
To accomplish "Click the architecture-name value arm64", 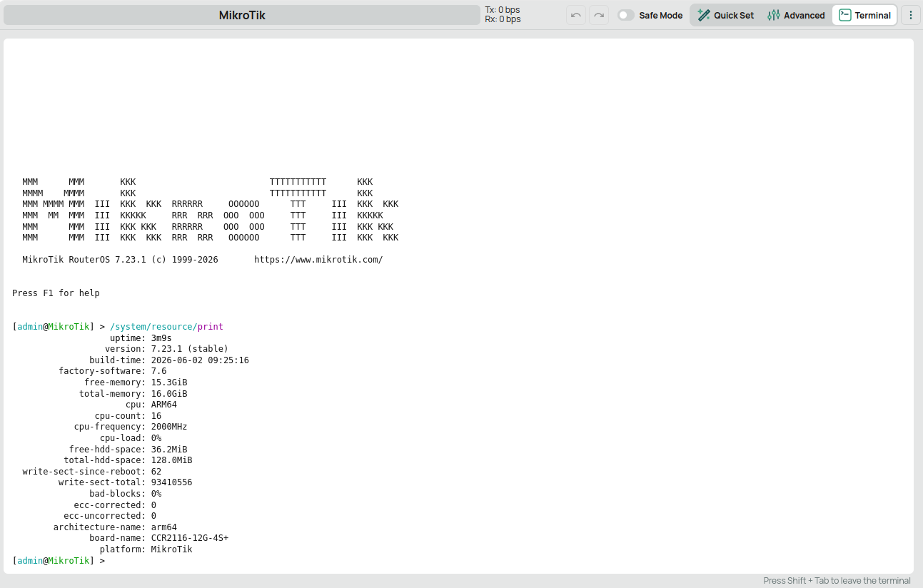I will [164, 527].
